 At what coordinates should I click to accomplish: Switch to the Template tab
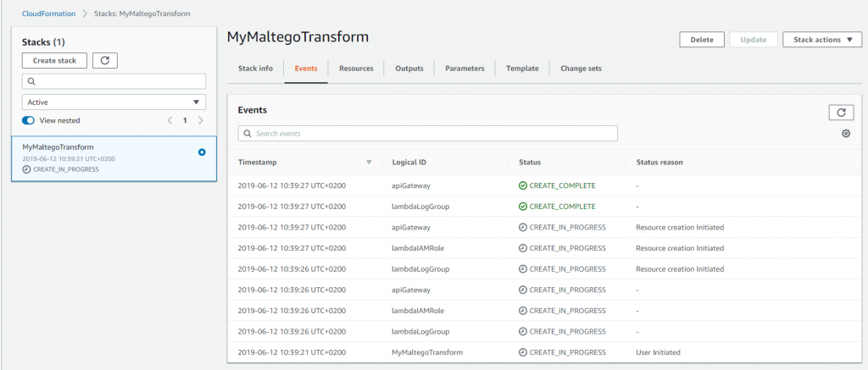pyautogui.click(x=522, y=69)
